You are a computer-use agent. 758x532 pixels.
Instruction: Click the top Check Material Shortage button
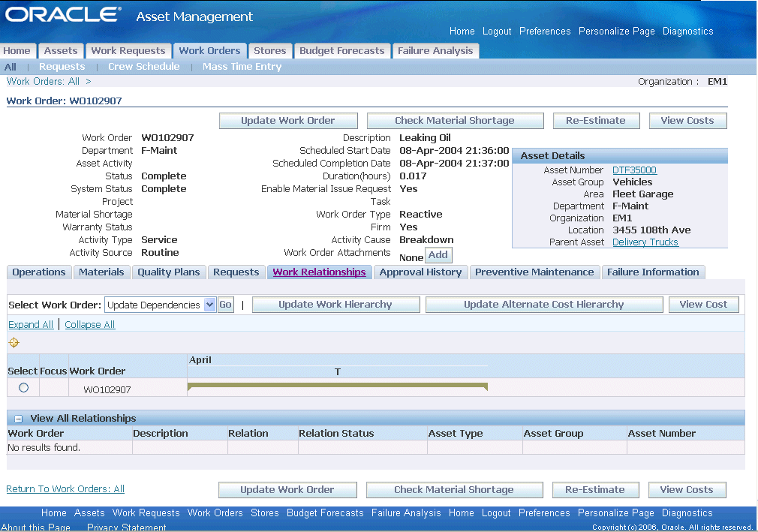click(x=455, y=121)
